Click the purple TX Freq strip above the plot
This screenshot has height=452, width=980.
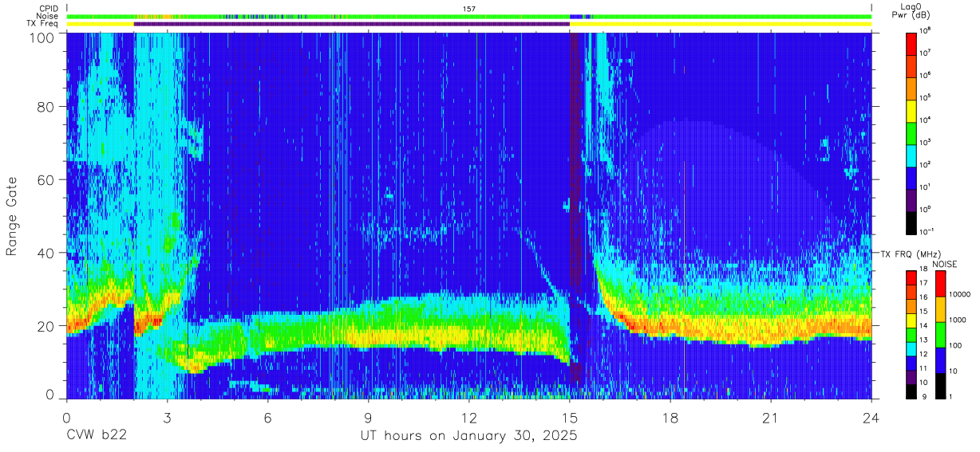(x=351, y=24)
